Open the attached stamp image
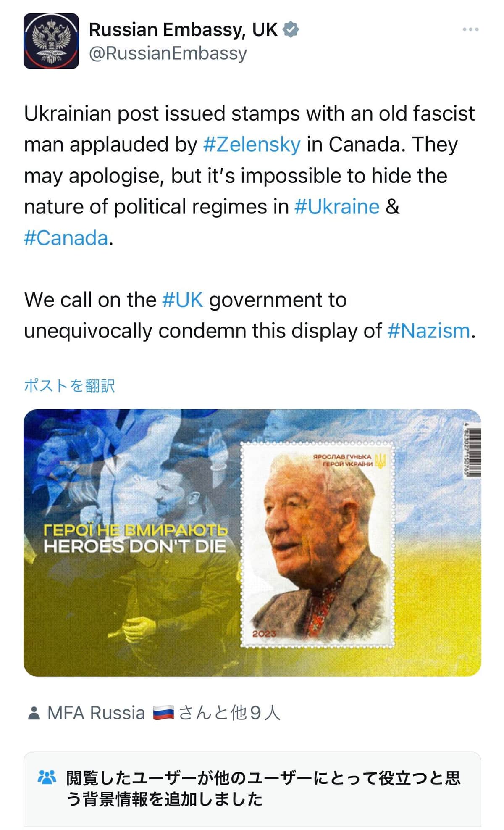This screenshot has height=830, width=504. [x=252, y=543]
